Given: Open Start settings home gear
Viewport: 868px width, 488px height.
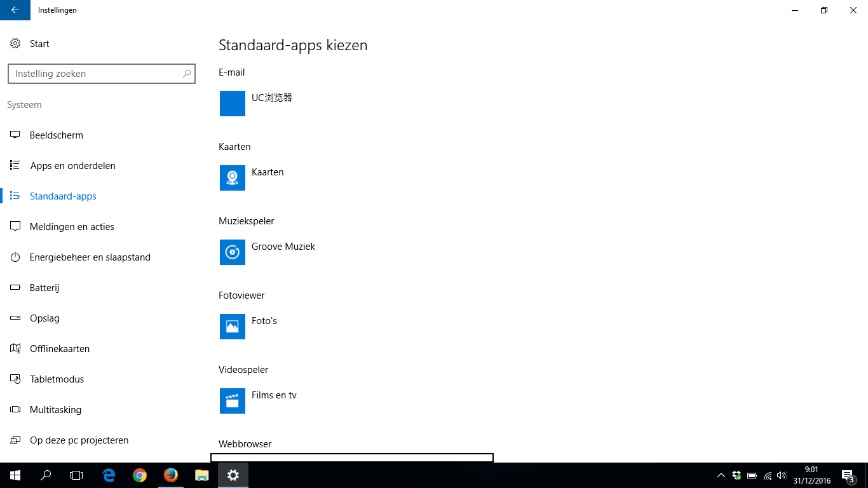Looking at the screenshot, I should [x=15, y=44].
